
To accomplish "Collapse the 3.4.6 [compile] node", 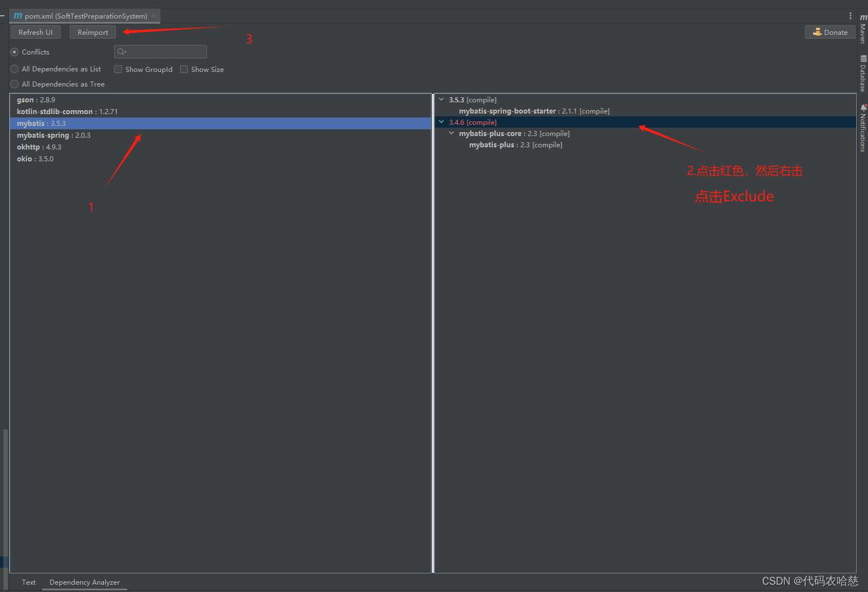I will click(442, 122).
